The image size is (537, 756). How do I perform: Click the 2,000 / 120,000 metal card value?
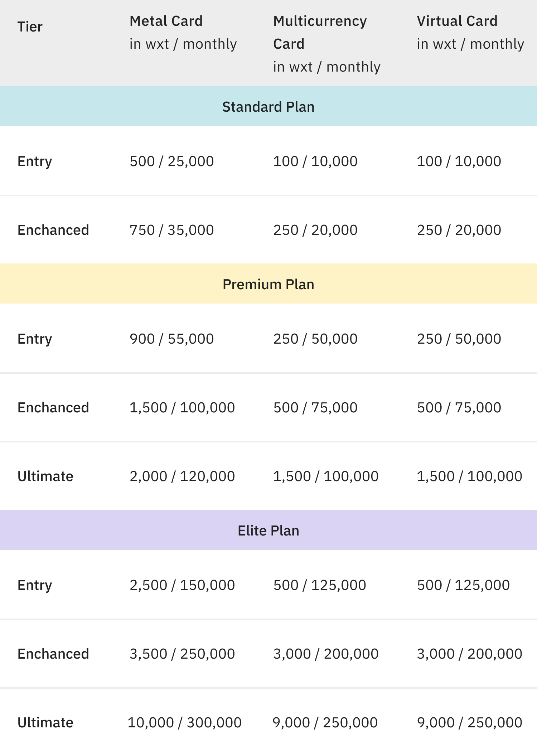coord(182,476)
